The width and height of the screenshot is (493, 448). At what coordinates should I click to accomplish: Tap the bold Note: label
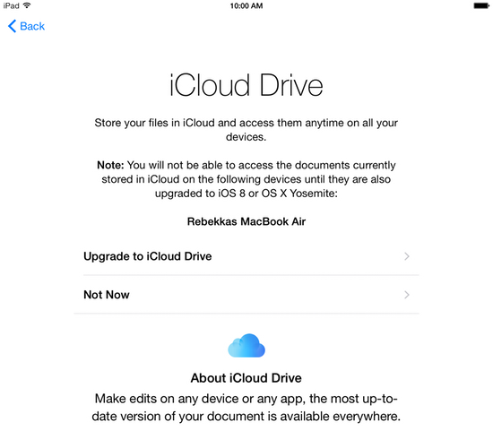(x=110, y=165)
